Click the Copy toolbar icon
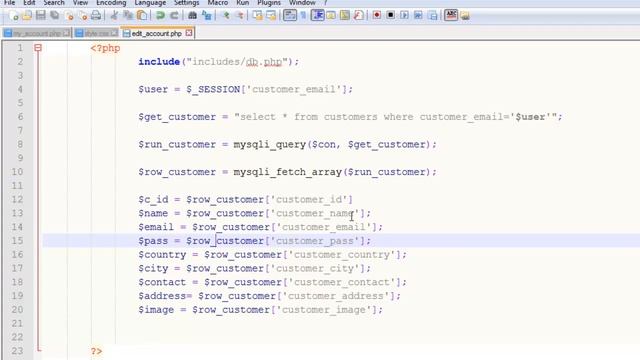Viewport: 640px width, 360px height. pyautogui.click(x=128, y=16)
